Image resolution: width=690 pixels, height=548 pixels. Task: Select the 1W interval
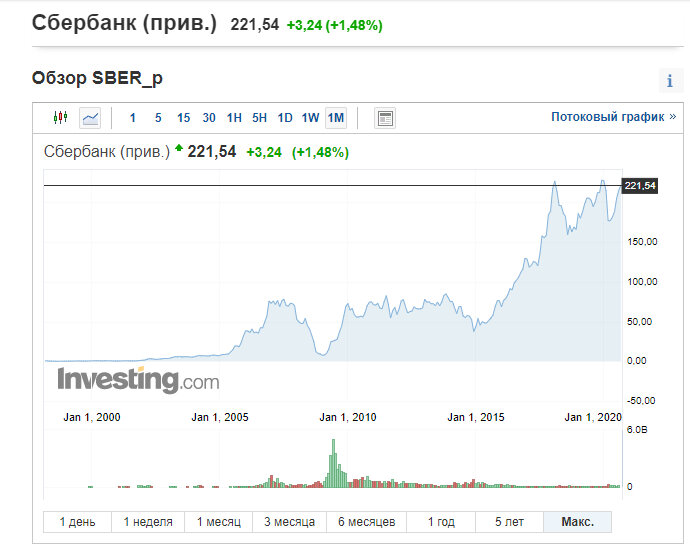(310, 118)
